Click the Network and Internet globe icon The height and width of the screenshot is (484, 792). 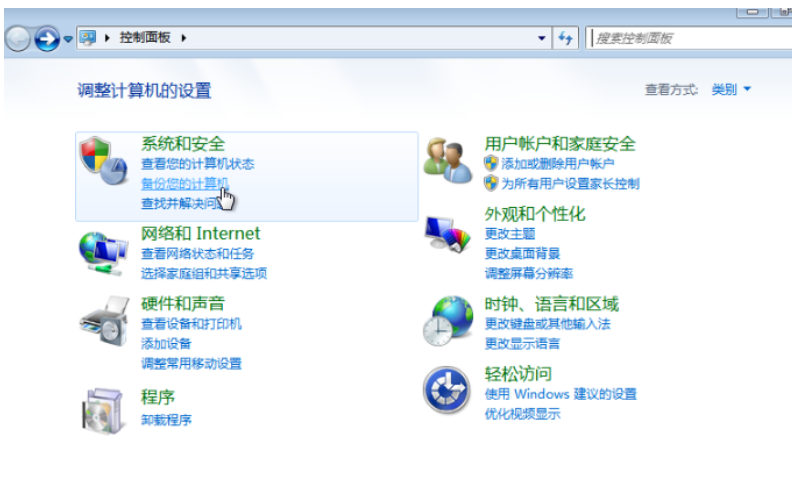[x=104, y=250]
